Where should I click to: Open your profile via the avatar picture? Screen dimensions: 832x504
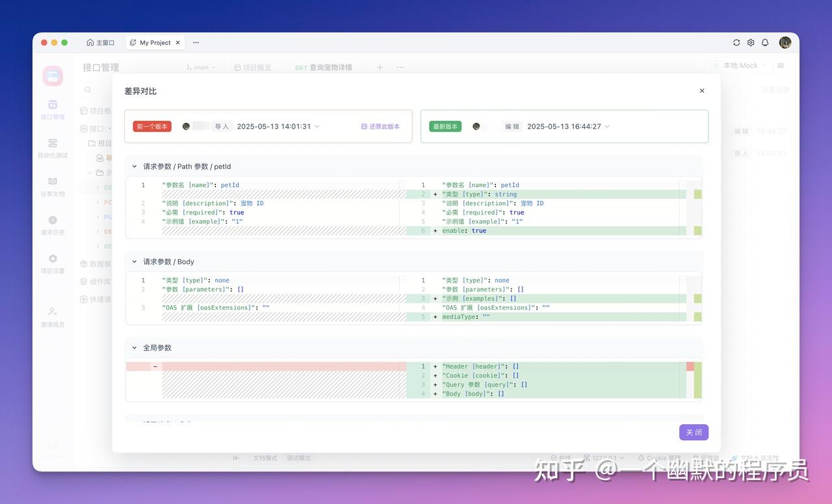[785, 42]
